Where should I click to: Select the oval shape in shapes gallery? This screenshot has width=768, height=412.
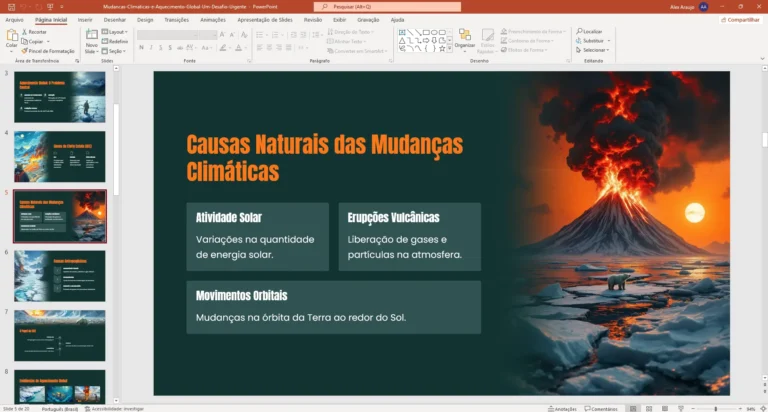(434, 32)
